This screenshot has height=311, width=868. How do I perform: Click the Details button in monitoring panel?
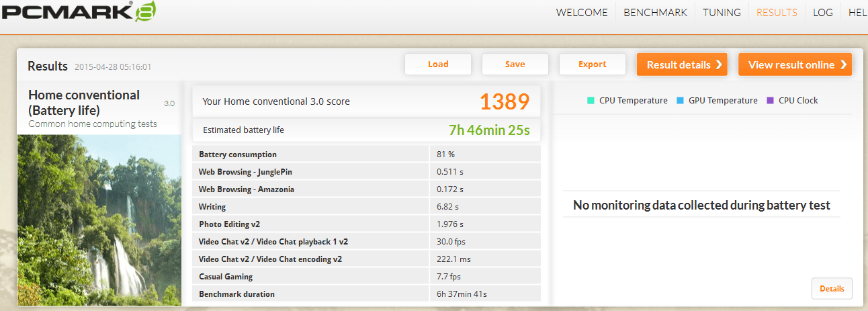point(832,288)
